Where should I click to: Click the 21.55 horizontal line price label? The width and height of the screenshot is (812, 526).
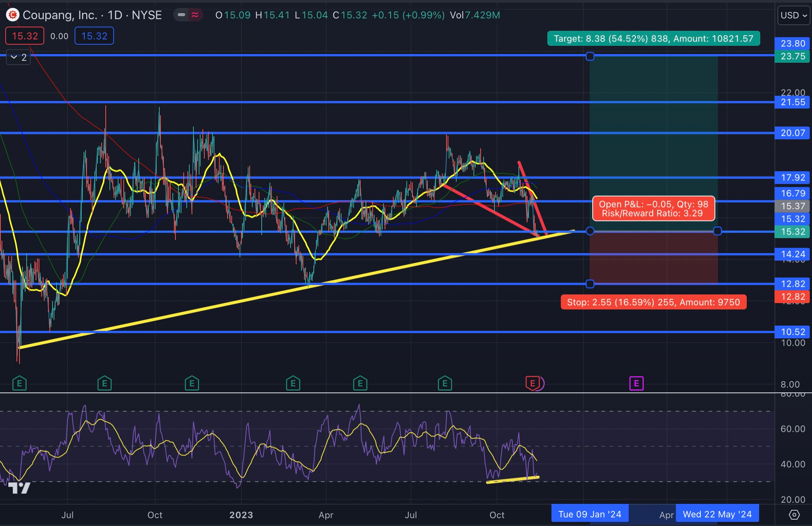coord(793,102)
